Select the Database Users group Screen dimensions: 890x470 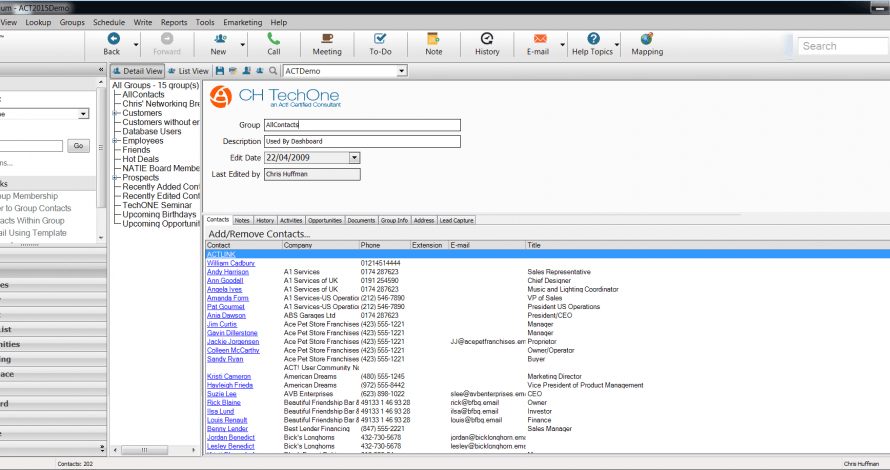152,131
